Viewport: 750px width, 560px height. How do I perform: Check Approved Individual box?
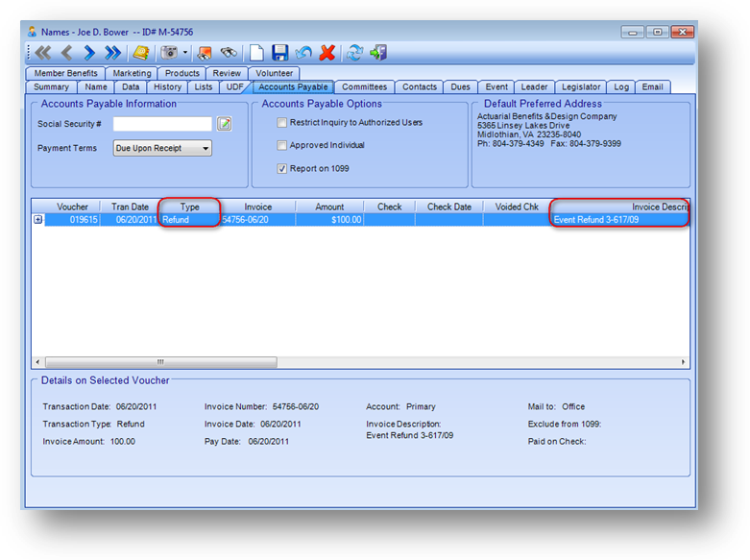click(x=281, y=145)
